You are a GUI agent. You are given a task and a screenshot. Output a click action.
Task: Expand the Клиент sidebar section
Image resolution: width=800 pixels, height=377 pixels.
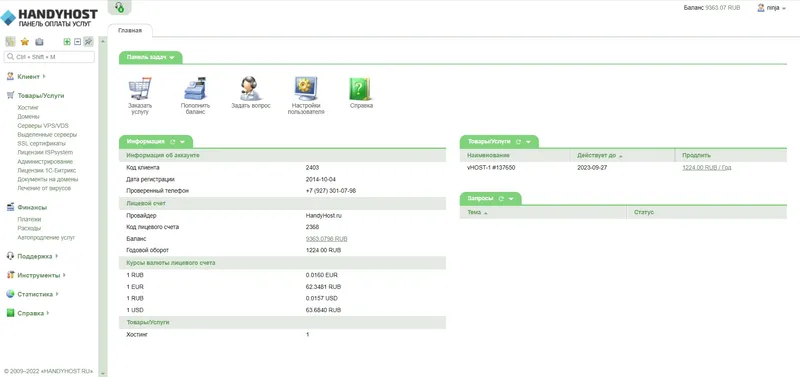(28, 77)
